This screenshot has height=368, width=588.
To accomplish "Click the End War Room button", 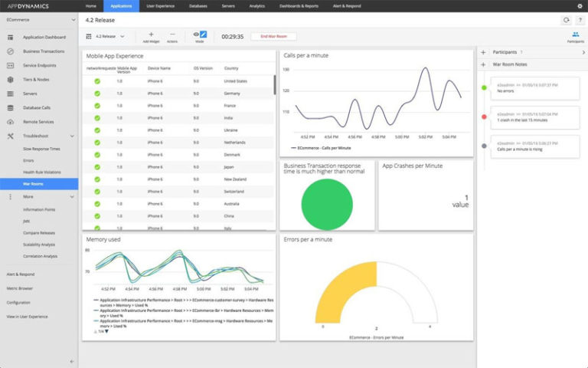I will tap(273, 36).
